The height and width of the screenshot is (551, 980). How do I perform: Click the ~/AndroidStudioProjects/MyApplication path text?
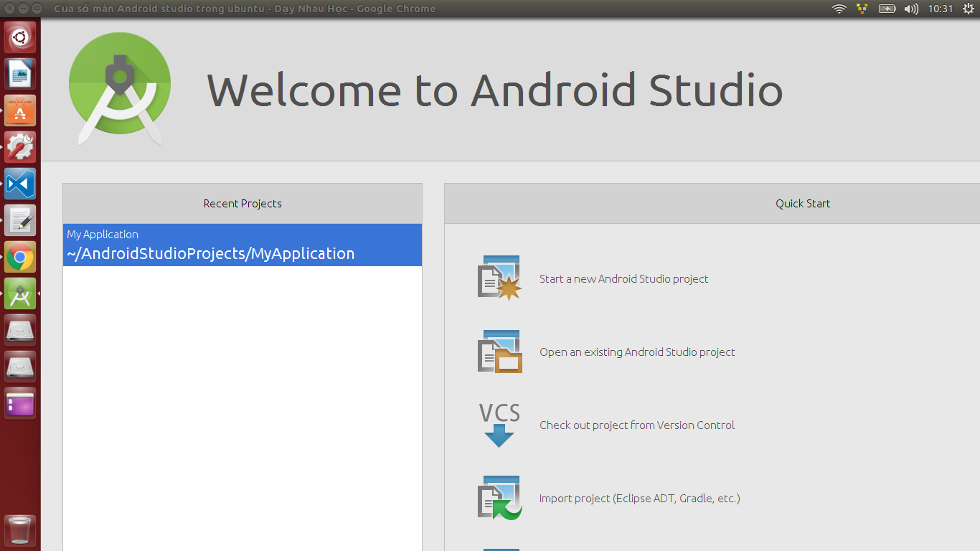coord(211,254)
